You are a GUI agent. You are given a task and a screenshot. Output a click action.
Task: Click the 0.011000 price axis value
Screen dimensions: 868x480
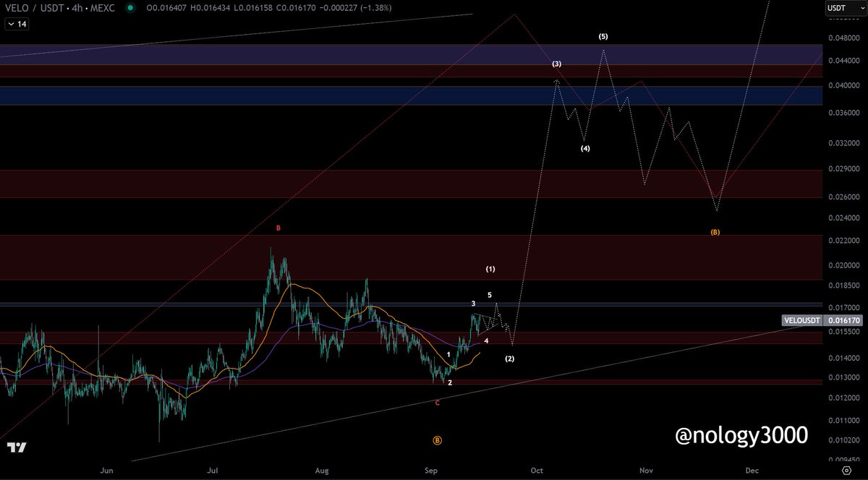pos(845,420)
